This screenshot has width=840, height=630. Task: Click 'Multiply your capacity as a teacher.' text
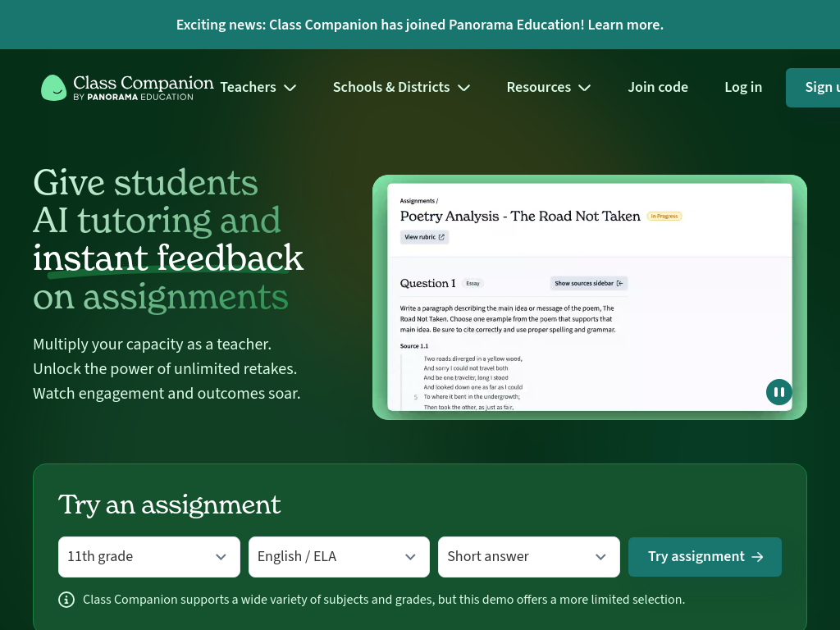(152, 344)
